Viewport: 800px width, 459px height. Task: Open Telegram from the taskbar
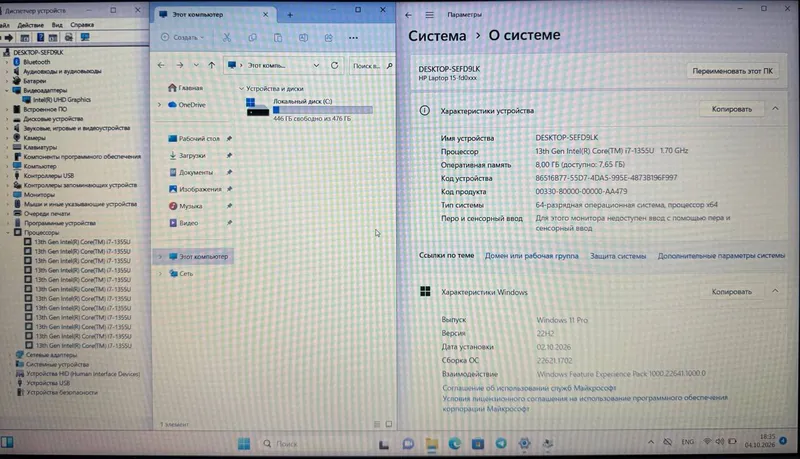point(501,444)
